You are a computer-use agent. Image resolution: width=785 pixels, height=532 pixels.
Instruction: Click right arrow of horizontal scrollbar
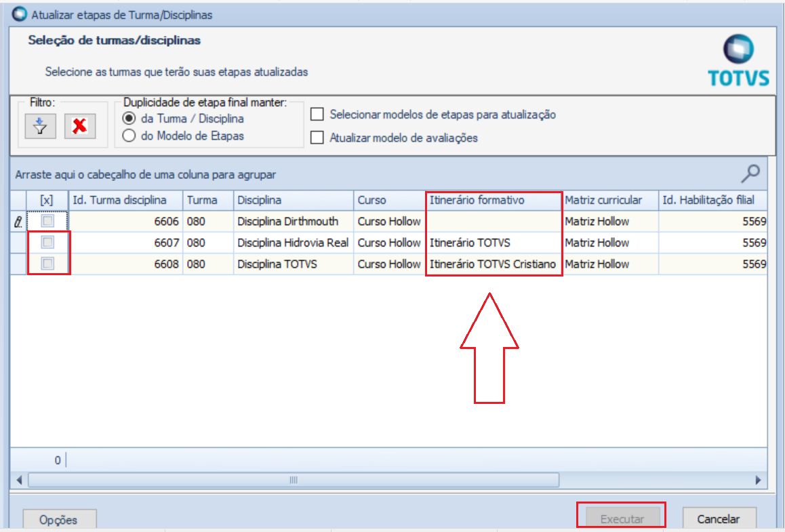click(758, 480)
